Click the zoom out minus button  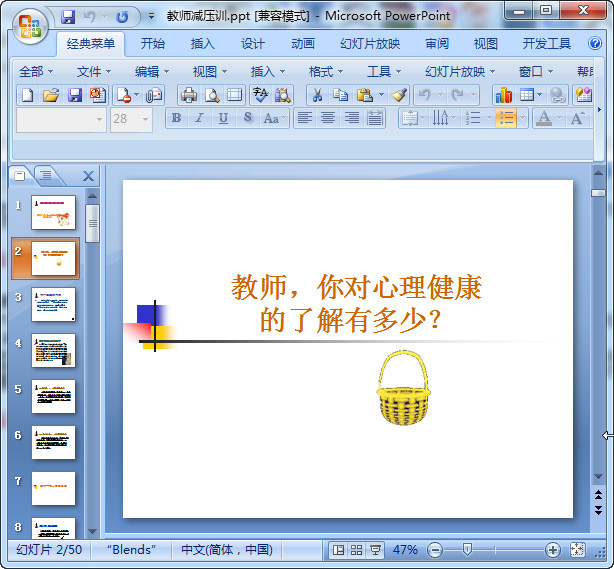coord(435,550)
